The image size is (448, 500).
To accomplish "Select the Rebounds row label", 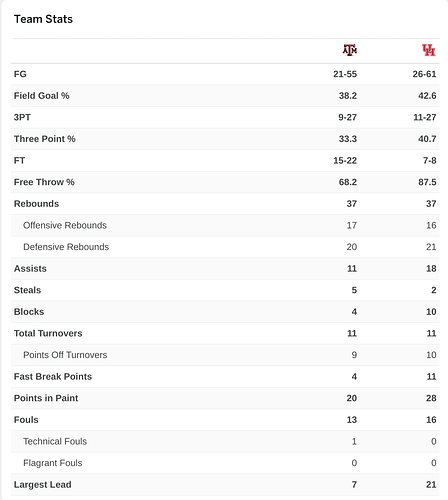I will click(36, 204).
